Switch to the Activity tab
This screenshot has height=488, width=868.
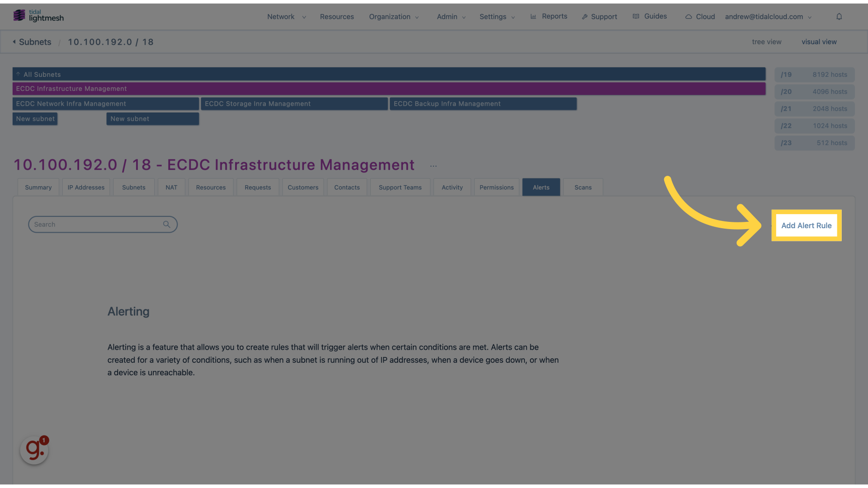(452, 187)
